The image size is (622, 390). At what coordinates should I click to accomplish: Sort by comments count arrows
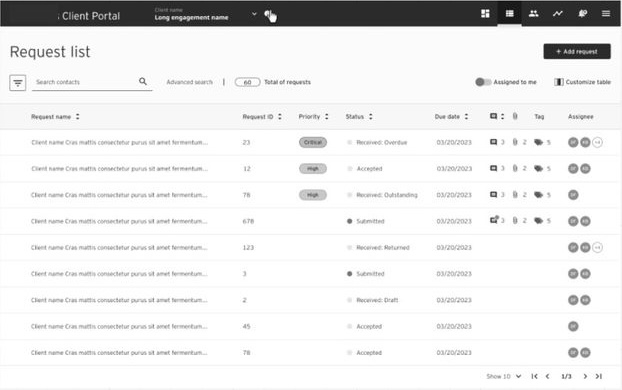click(x=502, y=116)
